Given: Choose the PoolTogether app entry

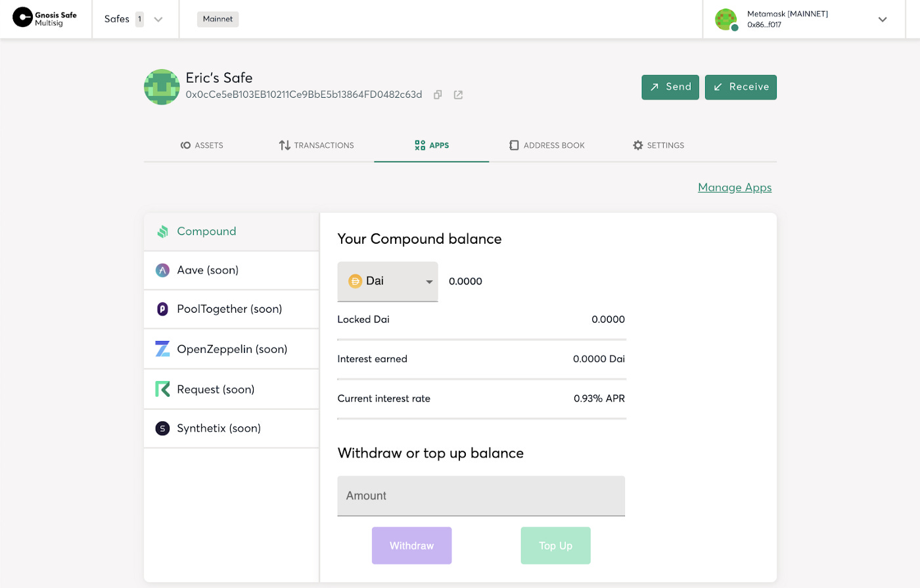Looking at the screenshot, I should [231, 309].
